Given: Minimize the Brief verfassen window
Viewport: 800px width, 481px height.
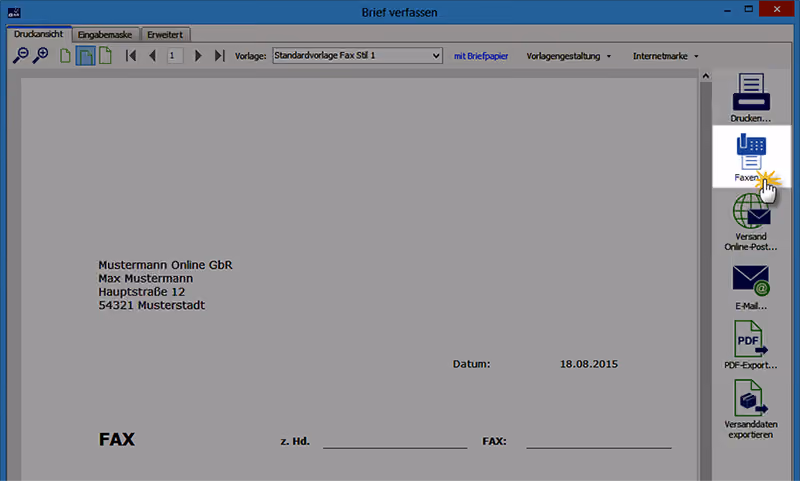Looking at the screenshot, I should click(x=728, y=10).
